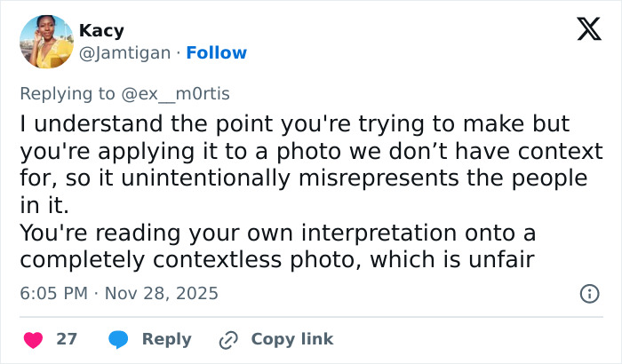The height and width of the screenshot is (364, 622).
Task: Open the @Jamtigan handle
Action: tap(124, 53)
